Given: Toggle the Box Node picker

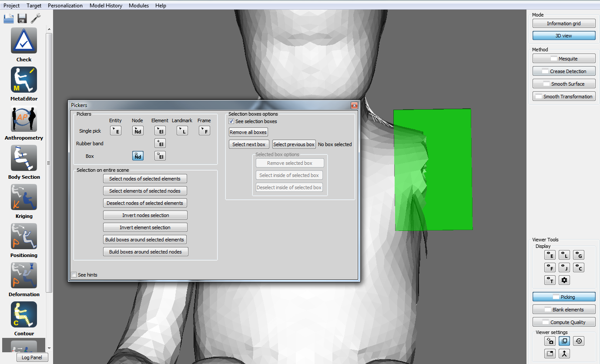Looking at the screenshot, I should [137, 156].
